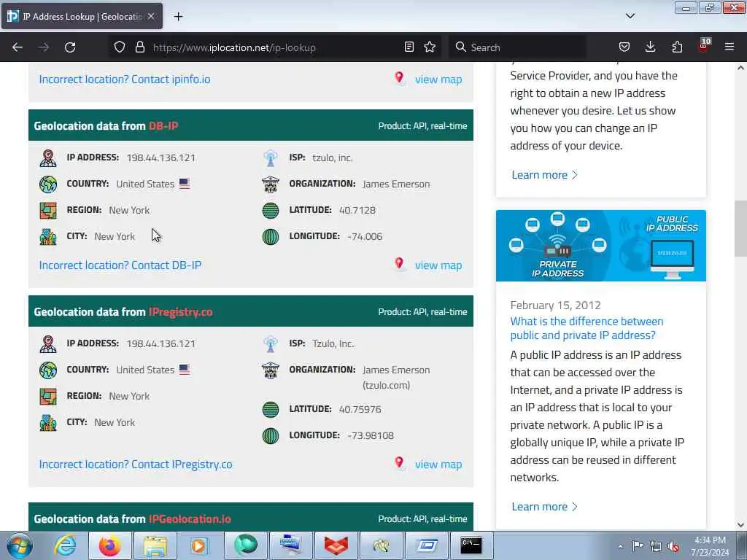Bookmark this page with star
The image size is (747, 560).
click(430, 47)
